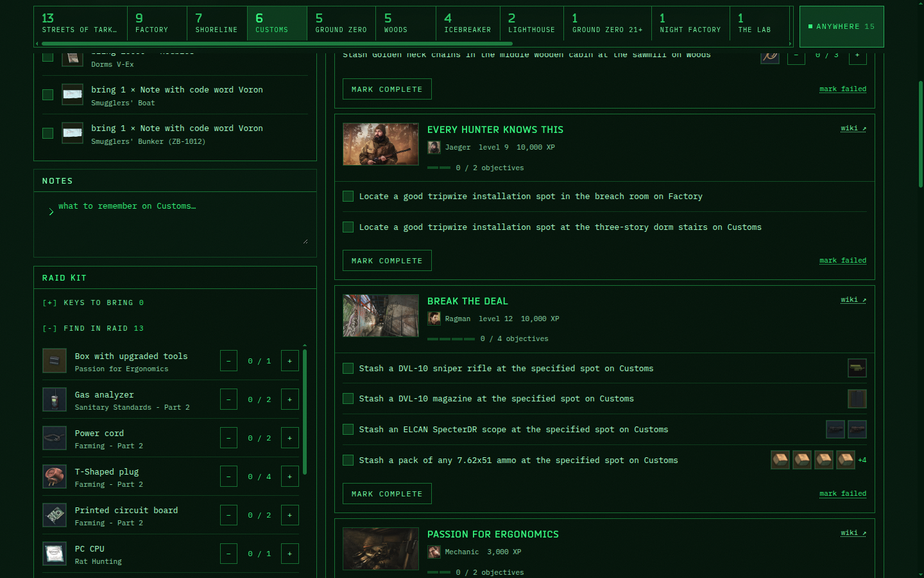Image resolution: width=924 pixels, height=578 pixels.
Task: Toggle the Anywhere 15 filter
Action: tap(842, 26)
